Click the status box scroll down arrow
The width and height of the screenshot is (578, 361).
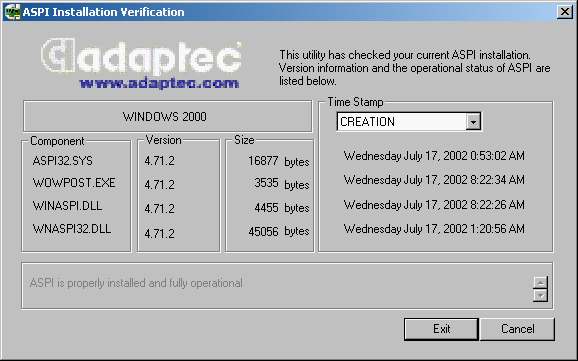540,295
